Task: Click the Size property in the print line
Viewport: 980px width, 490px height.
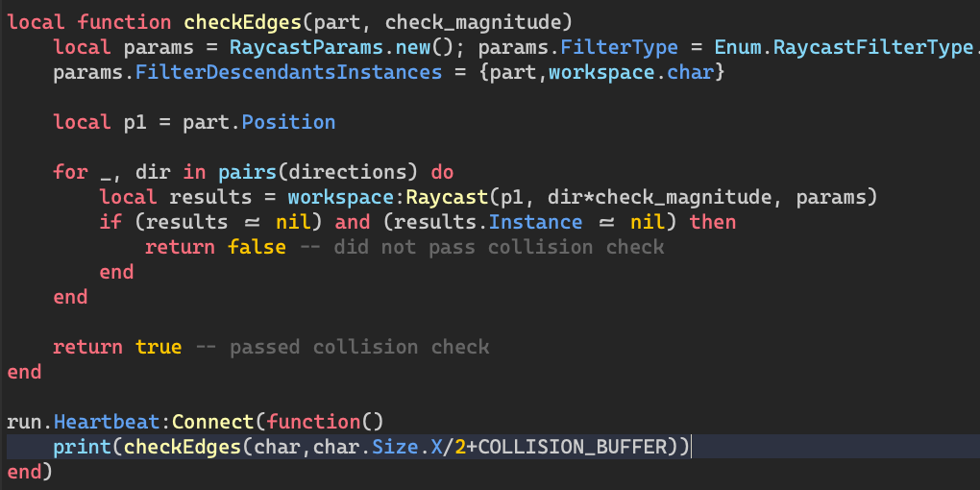Action: [x=393, y=447]
